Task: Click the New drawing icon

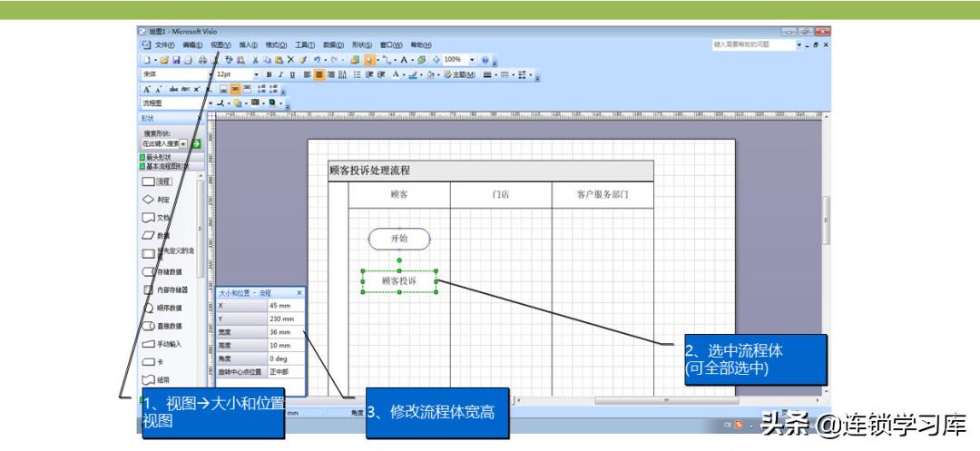Action: [147, 60]
